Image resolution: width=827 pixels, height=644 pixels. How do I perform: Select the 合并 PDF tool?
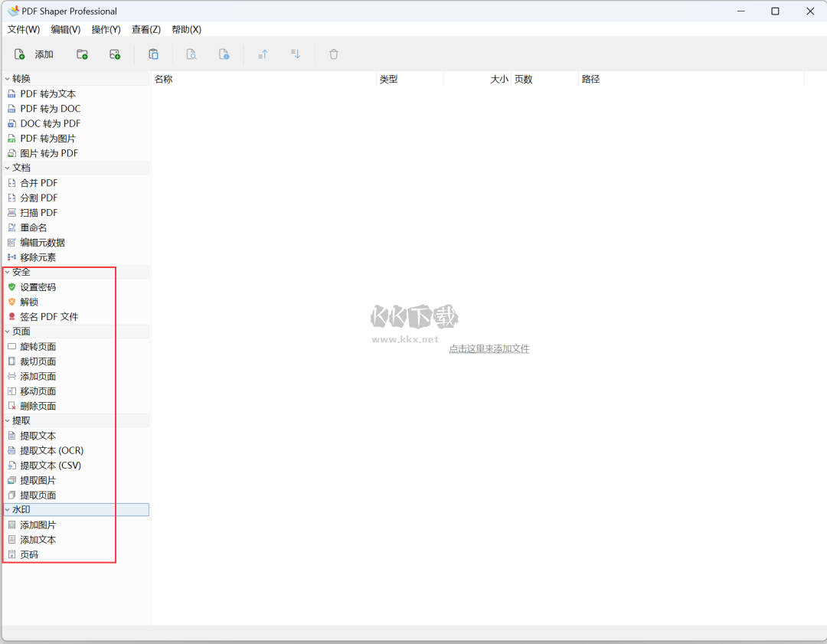(x=38, y=183)
